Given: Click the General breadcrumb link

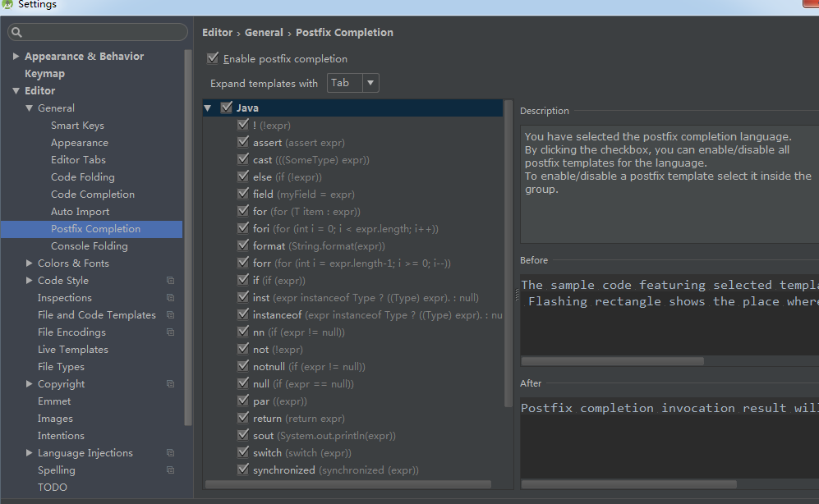Looking at the screenshot, I should point(264,32).
